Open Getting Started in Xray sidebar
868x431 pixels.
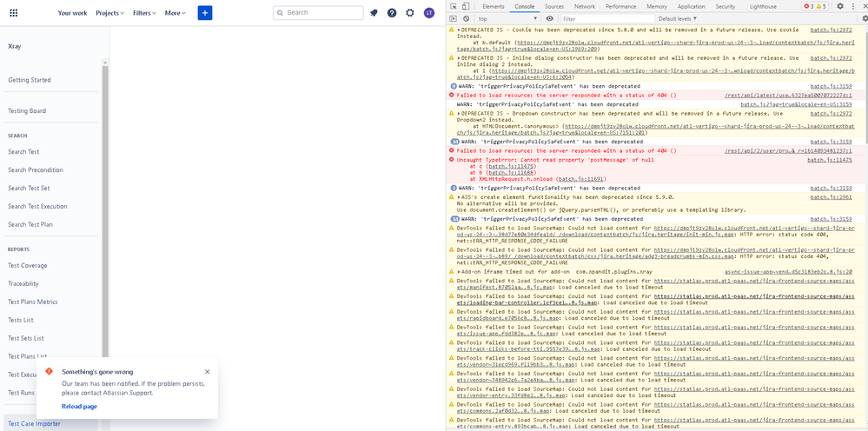click(x=30, y=80)
